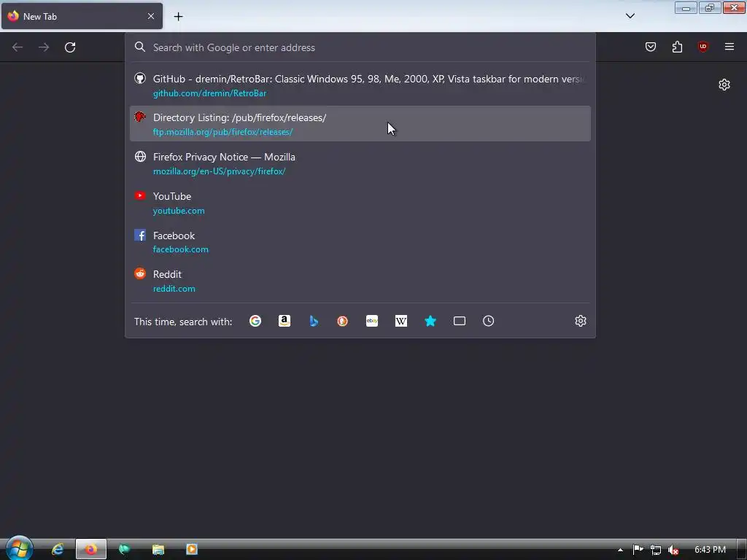Search this time with DuckDuckGo
Viewport: 747px width, 560px height.
(x=343, y=321)
